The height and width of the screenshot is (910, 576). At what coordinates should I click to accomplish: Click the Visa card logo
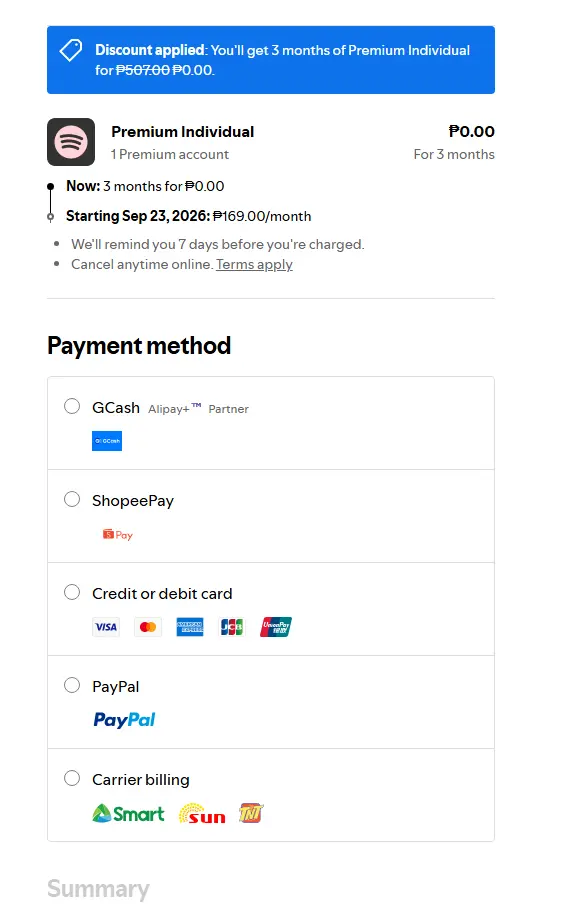pyautogui.click(x=106, y=627)
